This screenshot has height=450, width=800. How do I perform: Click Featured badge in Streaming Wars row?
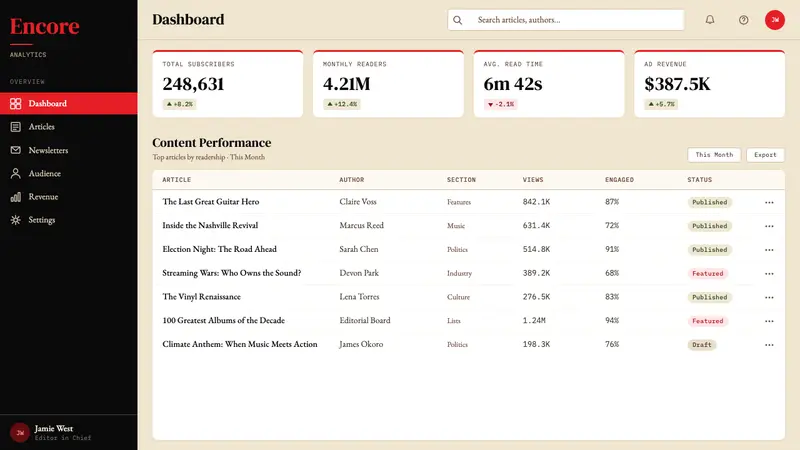tap(707, 273)
